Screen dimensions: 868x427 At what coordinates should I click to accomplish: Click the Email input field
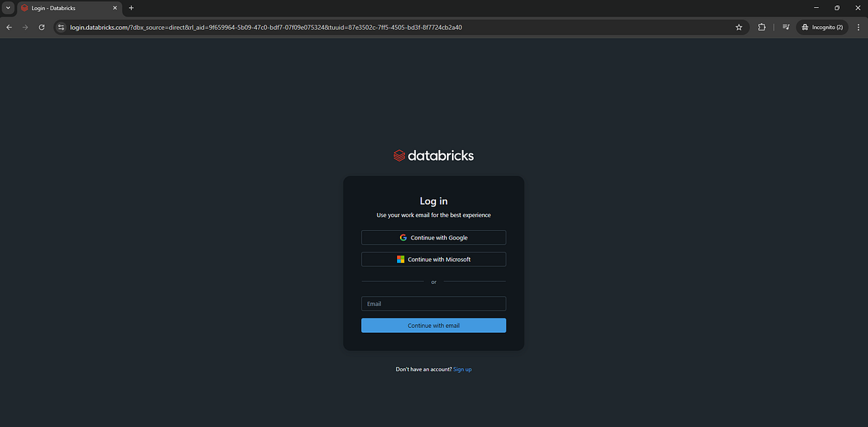(433, 303)
